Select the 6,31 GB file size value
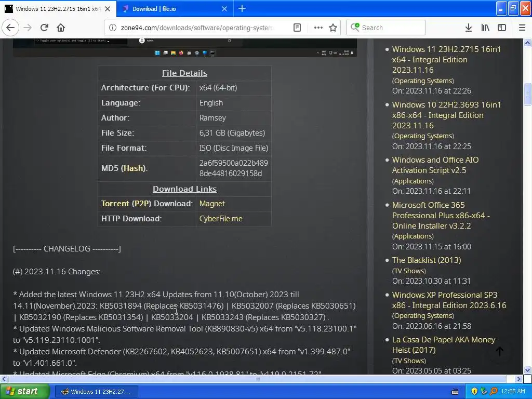Viewport: 532px width, 399px height. coord(232,133)
